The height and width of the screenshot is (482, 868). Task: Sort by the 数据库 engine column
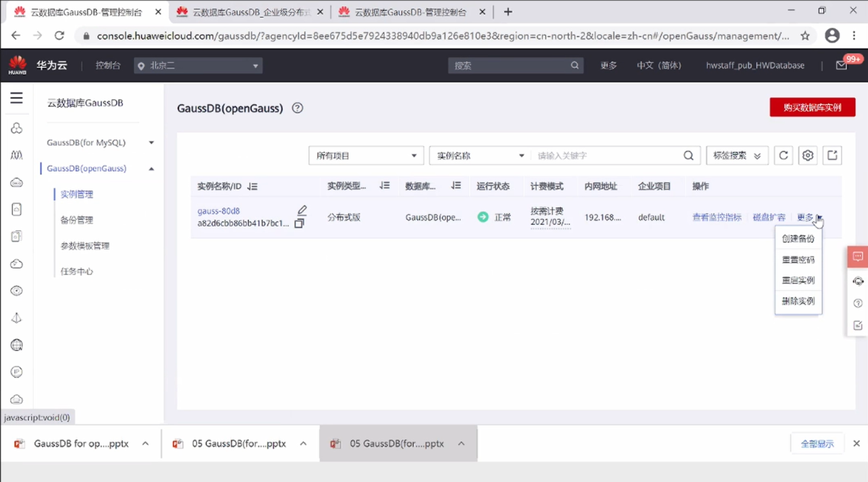click(456, 186)
